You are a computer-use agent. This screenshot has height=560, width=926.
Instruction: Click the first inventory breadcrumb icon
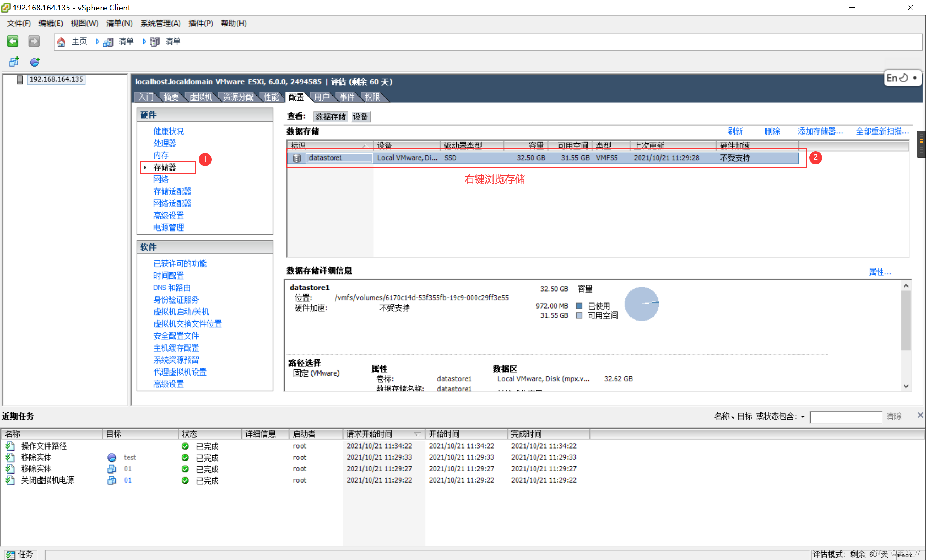[108, 42]
